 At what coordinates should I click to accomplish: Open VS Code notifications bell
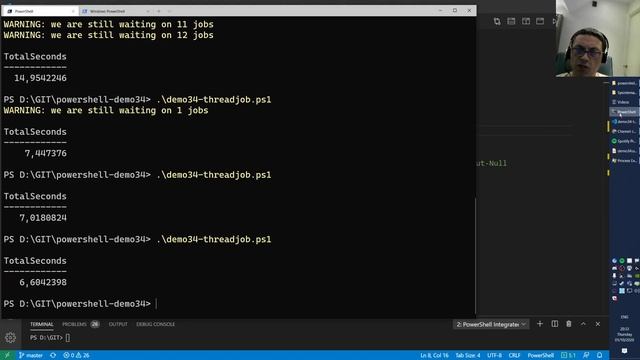(600, 355)
